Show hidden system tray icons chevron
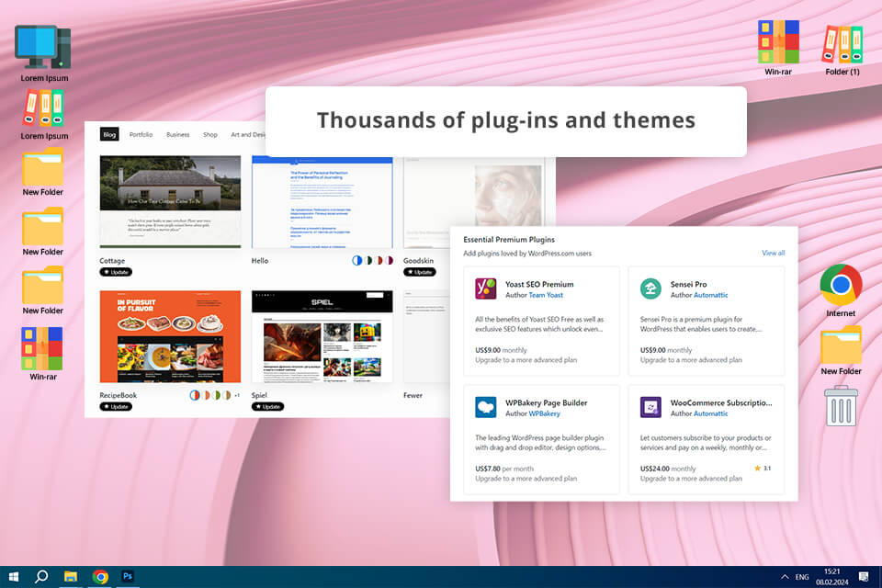 click(785, 577)
